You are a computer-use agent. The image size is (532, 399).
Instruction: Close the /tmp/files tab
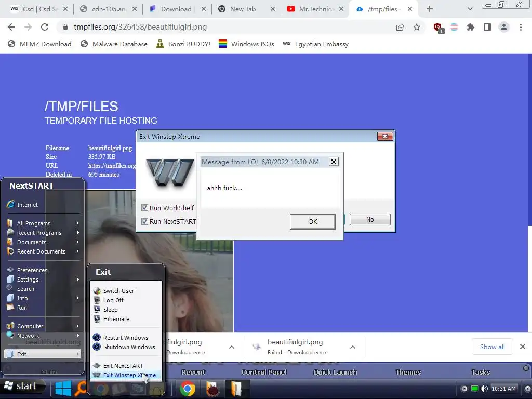[x=410, y=9]
